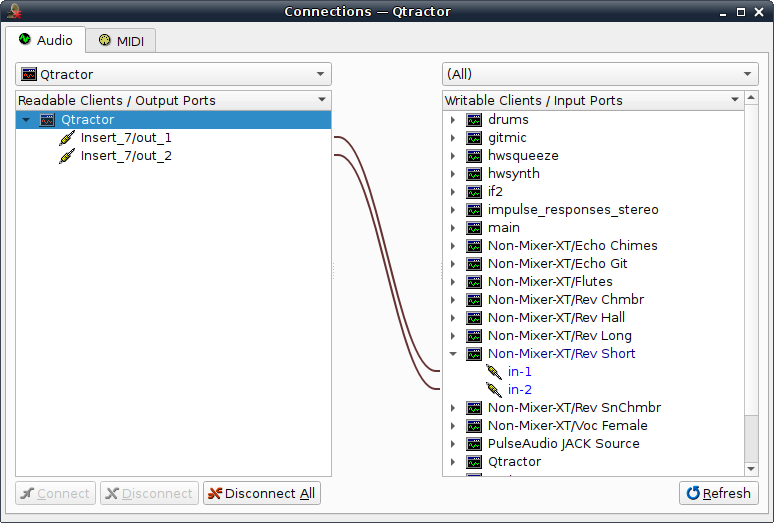Screen dimensions: 774x523
Task: Expand Non-Mixer-XT/Rev Chmbr client
Action: click(x=453, y=299)
